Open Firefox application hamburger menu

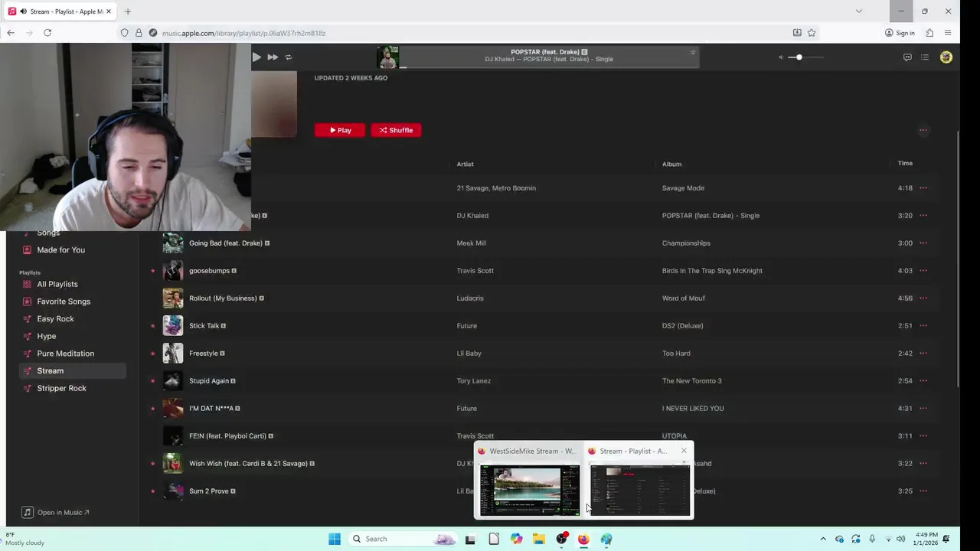[x=948, y=33]
